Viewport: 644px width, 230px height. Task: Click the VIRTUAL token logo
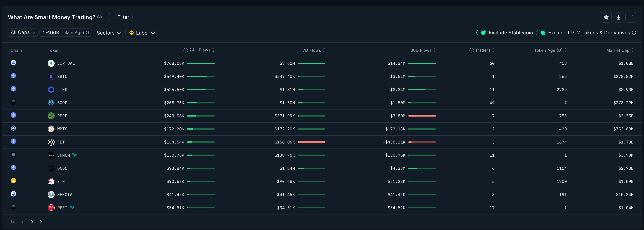[51, 63]
